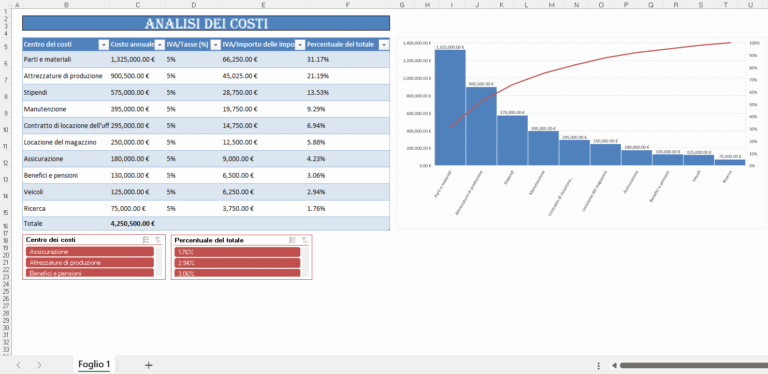Add a new sheet with plus icon
Screen dimensions: 768x374
(x=149, y=365)
